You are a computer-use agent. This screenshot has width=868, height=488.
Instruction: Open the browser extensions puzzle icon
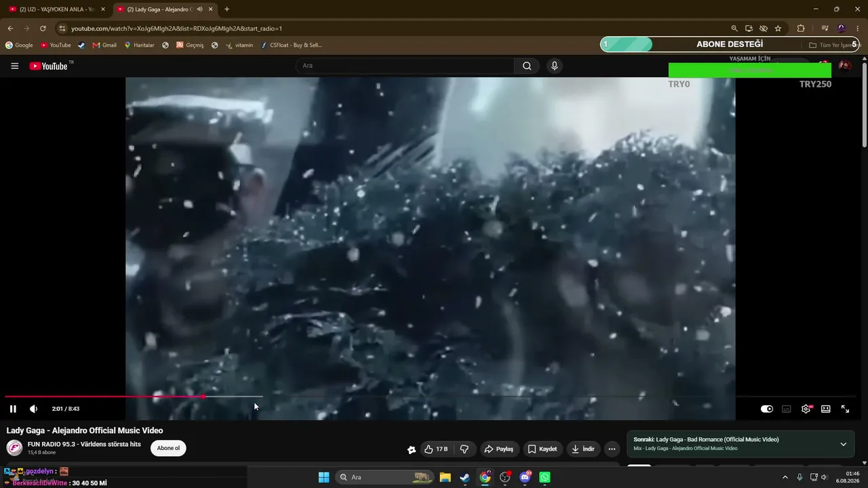(801, 28)
